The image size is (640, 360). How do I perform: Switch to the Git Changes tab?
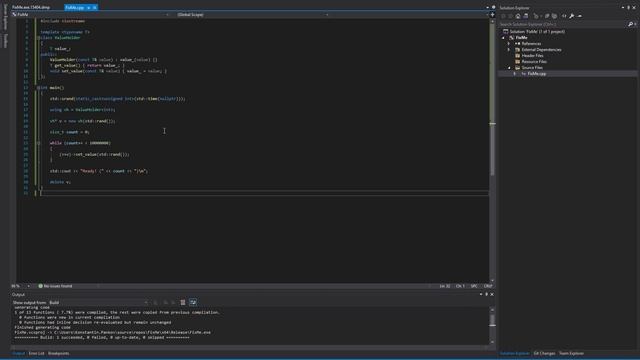544,353
